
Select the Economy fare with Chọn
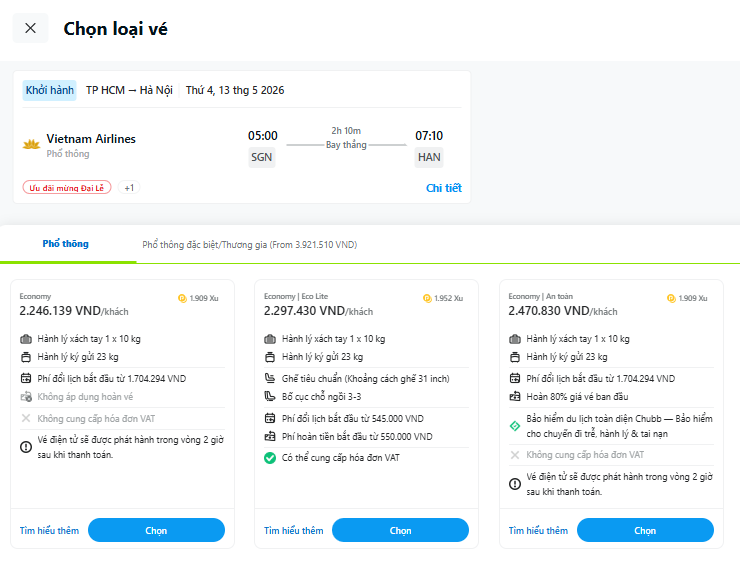coord(156,530)
